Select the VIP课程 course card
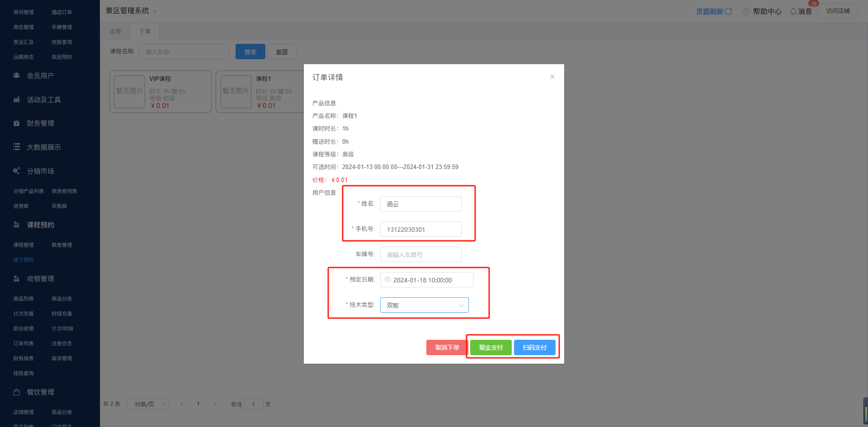The width and height of the screenshot is (868, 427). click(160, 92)
